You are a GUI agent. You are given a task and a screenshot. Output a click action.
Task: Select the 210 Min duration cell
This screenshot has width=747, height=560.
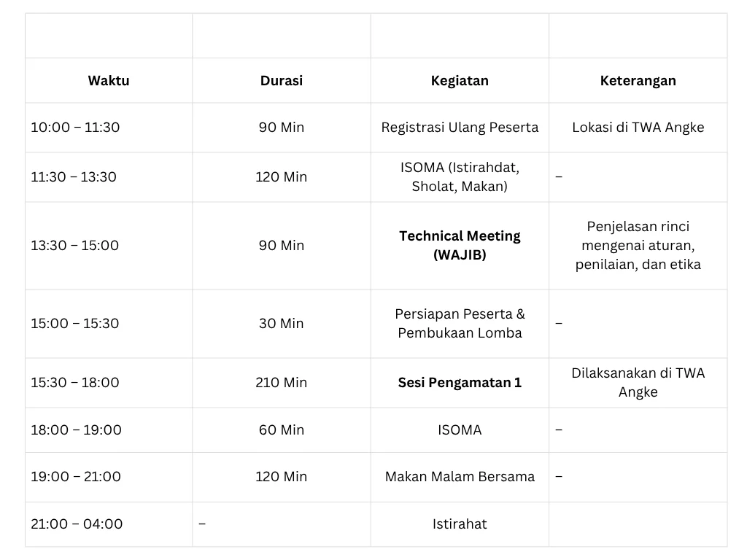point(281,383)
